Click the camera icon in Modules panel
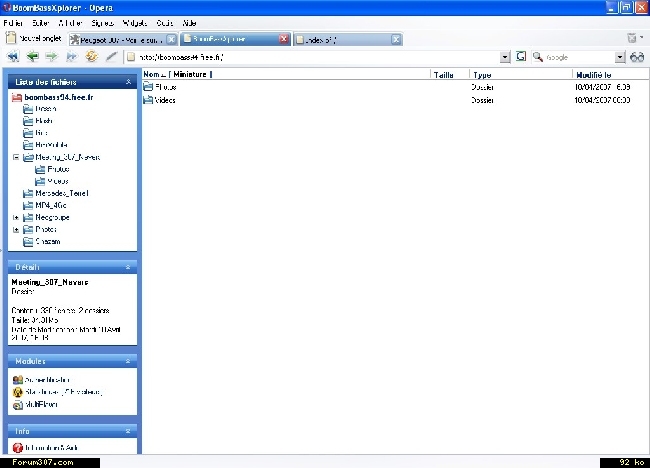Viewport: 650px width, 468px height. tap(17, 405)
